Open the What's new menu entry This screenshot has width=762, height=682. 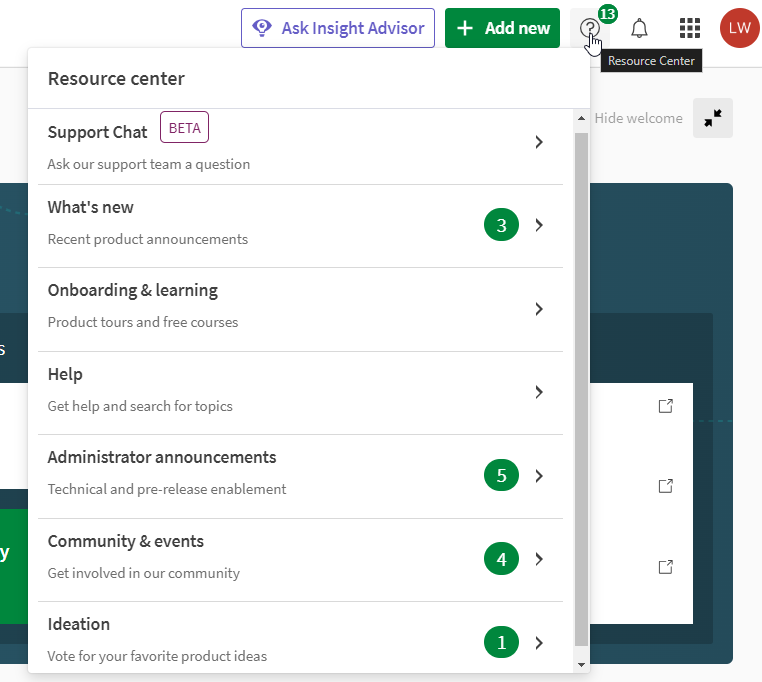click(300, 226)
